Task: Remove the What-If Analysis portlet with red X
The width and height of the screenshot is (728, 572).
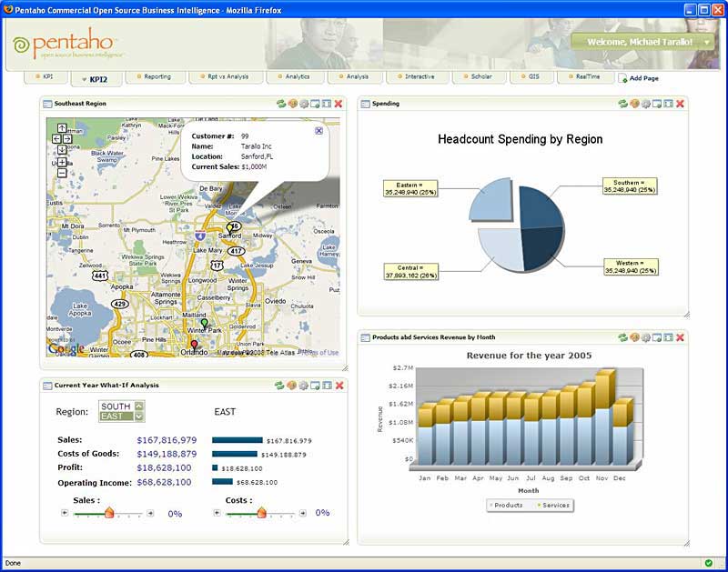Action: 339,386
